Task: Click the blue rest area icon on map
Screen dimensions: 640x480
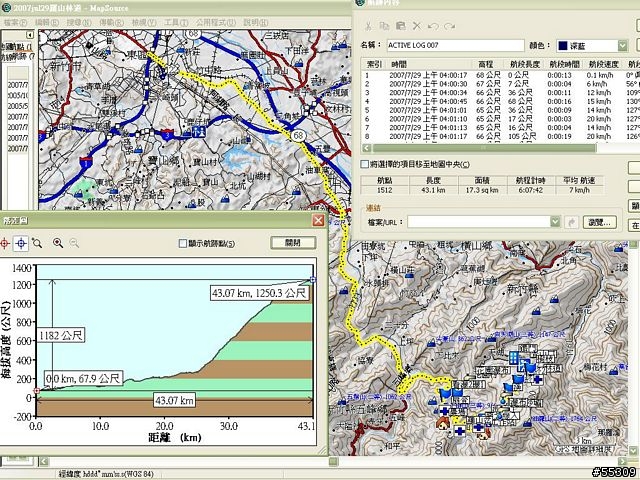Action: coord(199,131)
